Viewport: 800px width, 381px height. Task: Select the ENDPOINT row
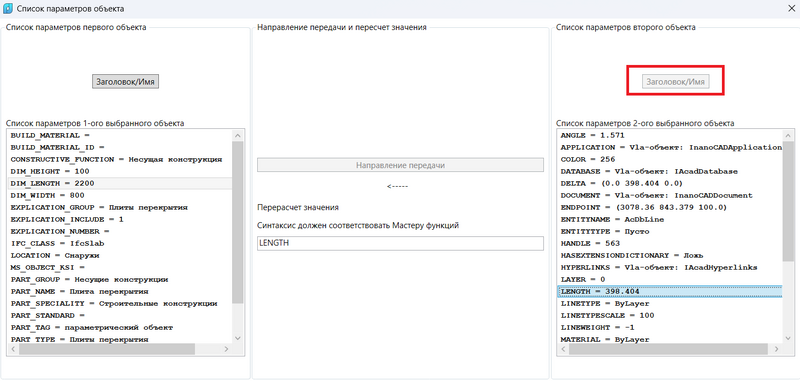click(669, 208)
